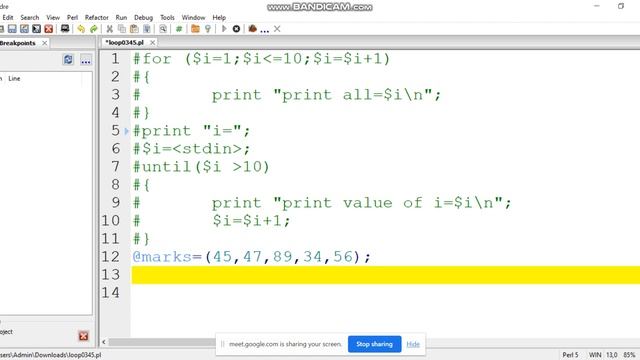The width and height of the screenshot is (640, 360).
Task: Click the red Close file toolbar icon
Action: (x=49, y=29)
